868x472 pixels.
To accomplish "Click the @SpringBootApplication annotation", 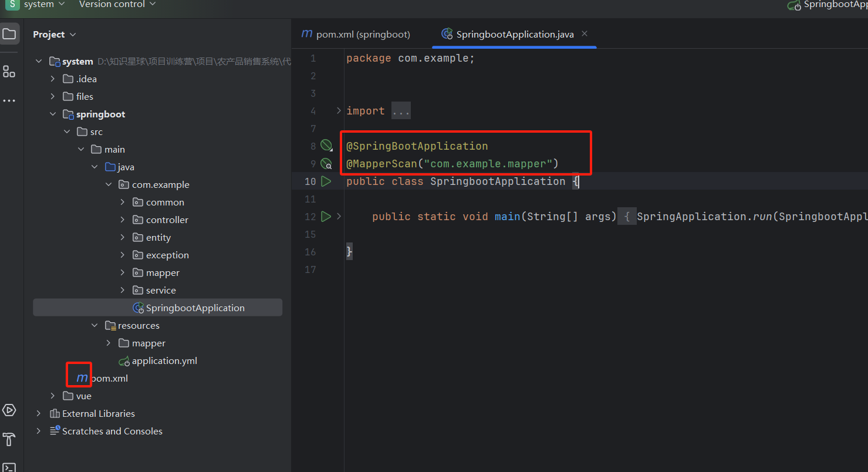I will (x=417, y=146).
